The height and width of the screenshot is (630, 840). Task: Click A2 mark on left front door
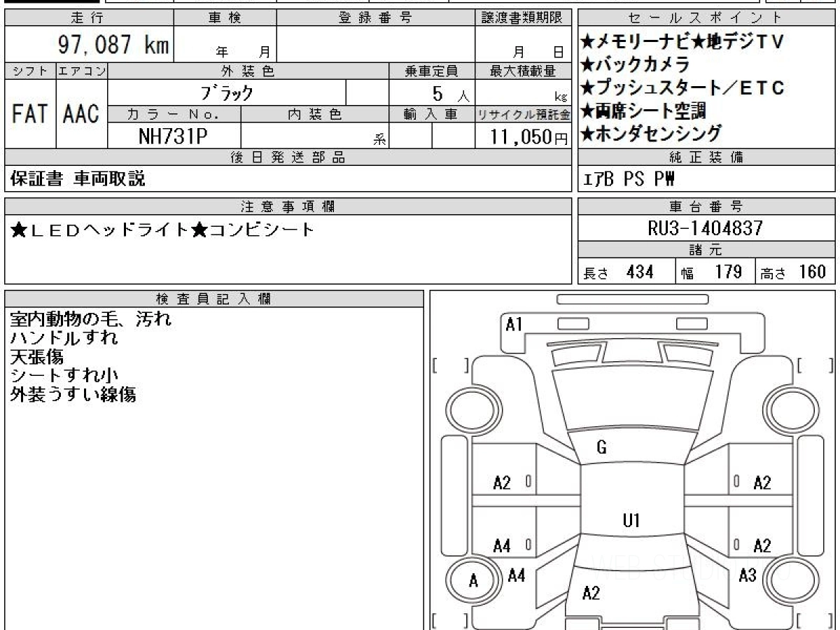[x=503, y=482]
